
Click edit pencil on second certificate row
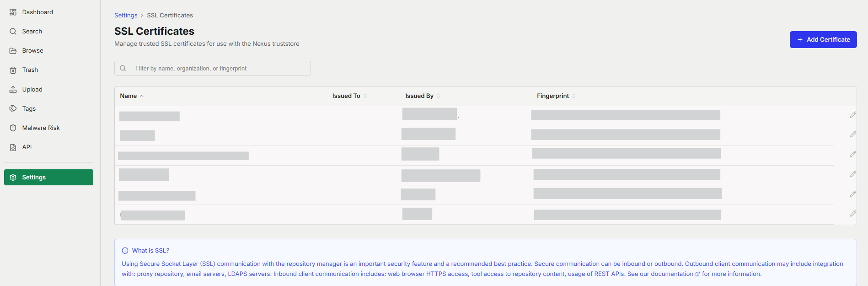[853, 135]
